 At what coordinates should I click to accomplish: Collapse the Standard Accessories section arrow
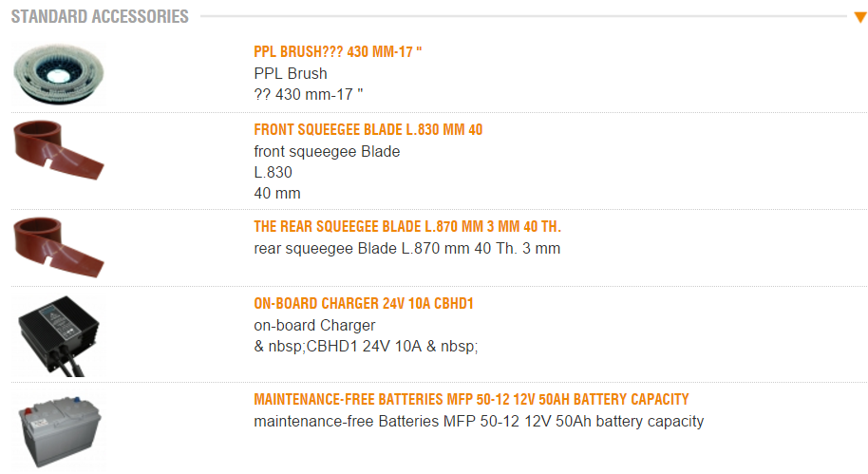point(859,17)
